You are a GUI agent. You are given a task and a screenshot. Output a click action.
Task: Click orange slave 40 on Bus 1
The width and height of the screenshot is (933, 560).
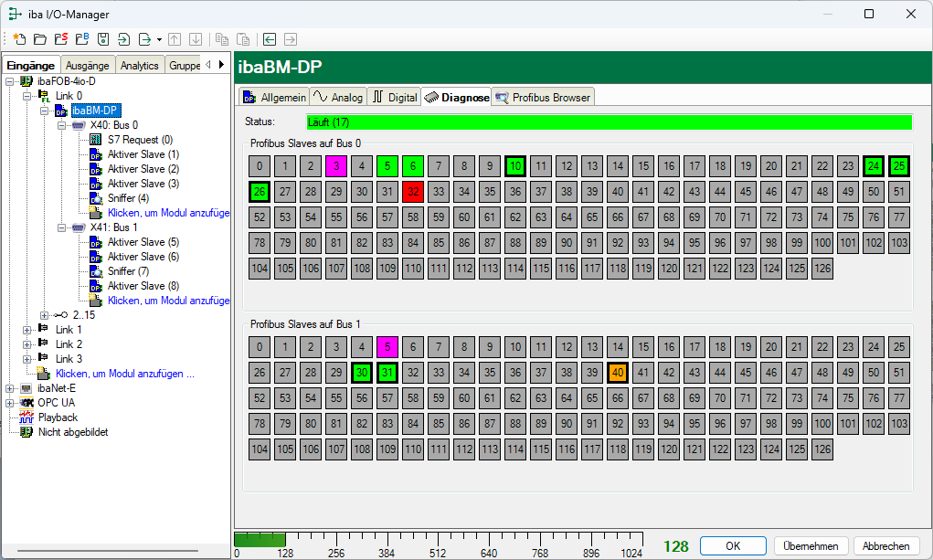618,372
